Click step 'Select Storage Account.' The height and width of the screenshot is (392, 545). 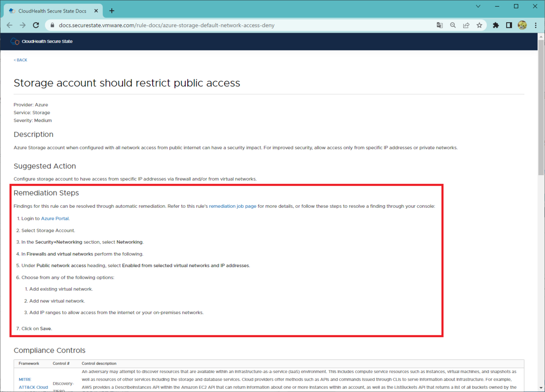pyautogui.click(x=48, y=230)
